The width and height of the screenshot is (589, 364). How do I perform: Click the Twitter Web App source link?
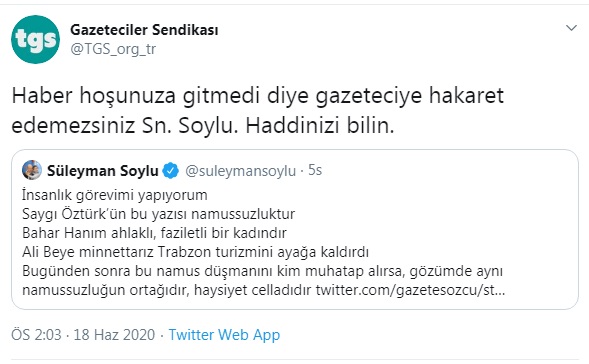(x=224, y=335)
